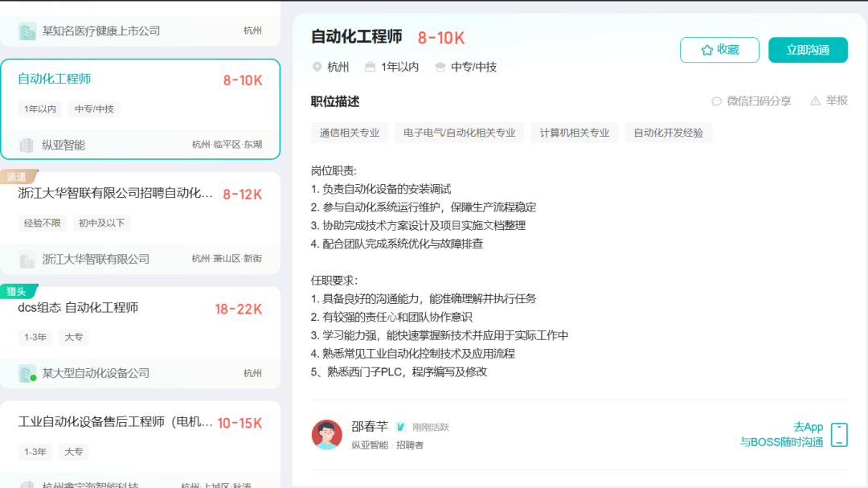Click 某大型自动化设备公司 company logo icon

click(x=27, y=373)
